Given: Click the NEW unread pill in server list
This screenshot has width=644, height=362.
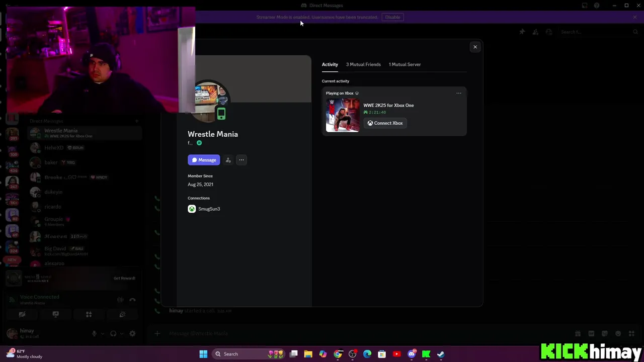Looking at the screenshot, I should [12, 260].
